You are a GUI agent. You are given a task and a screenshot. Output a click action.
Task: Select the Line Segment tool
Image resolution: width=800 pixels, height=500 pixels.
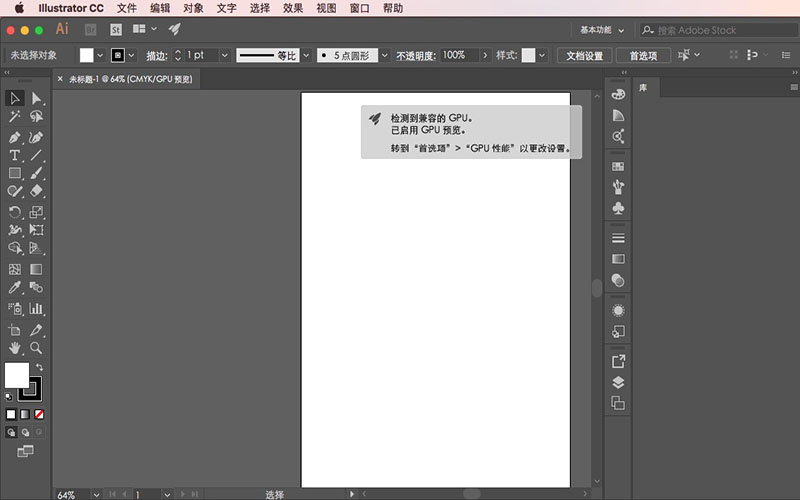pos(36,155)
